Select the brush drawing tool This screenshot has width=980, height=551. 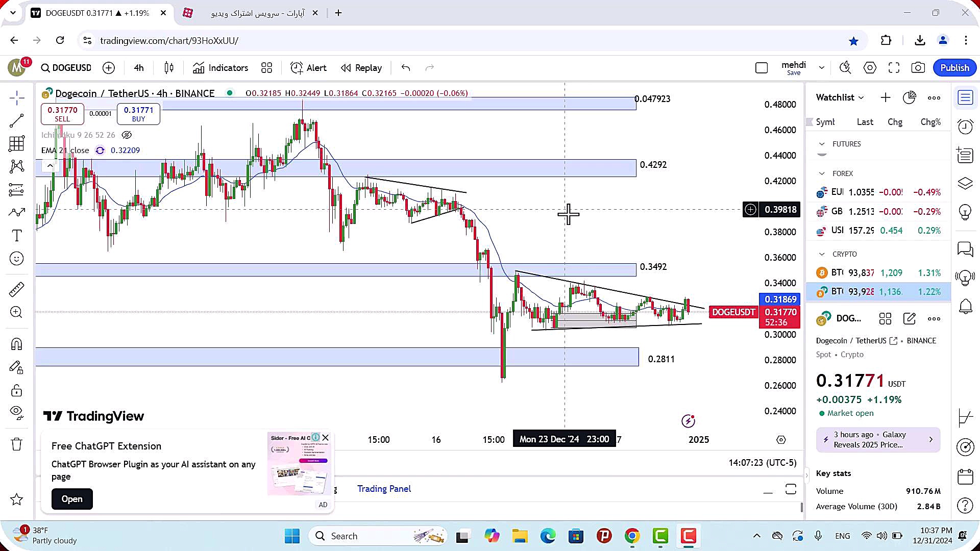(x=16, y=212)
